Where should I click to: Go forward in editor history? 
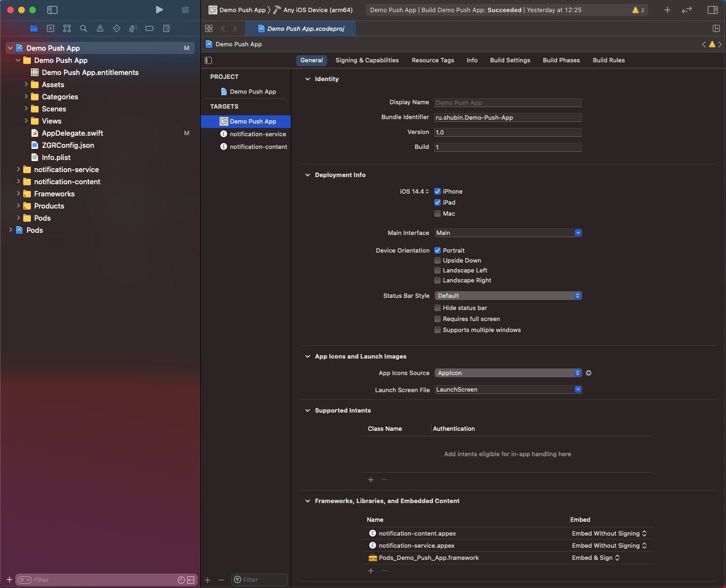(235, 28)
